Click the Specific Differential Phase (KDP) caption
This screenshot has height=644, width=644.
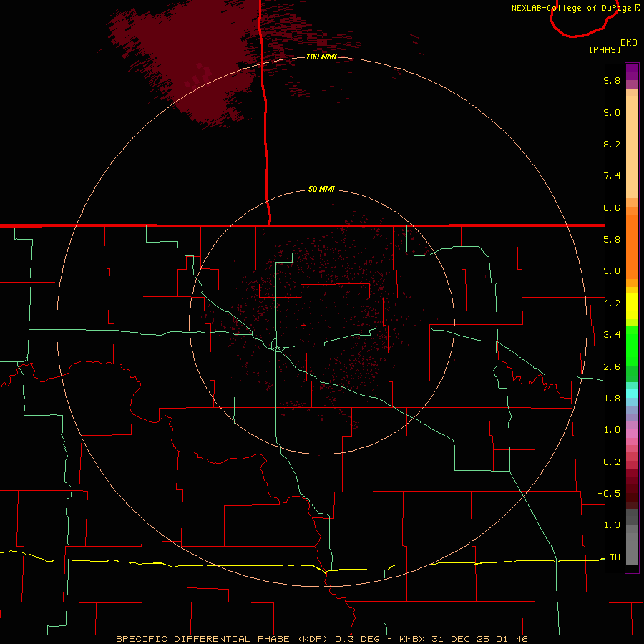[221, 639]
